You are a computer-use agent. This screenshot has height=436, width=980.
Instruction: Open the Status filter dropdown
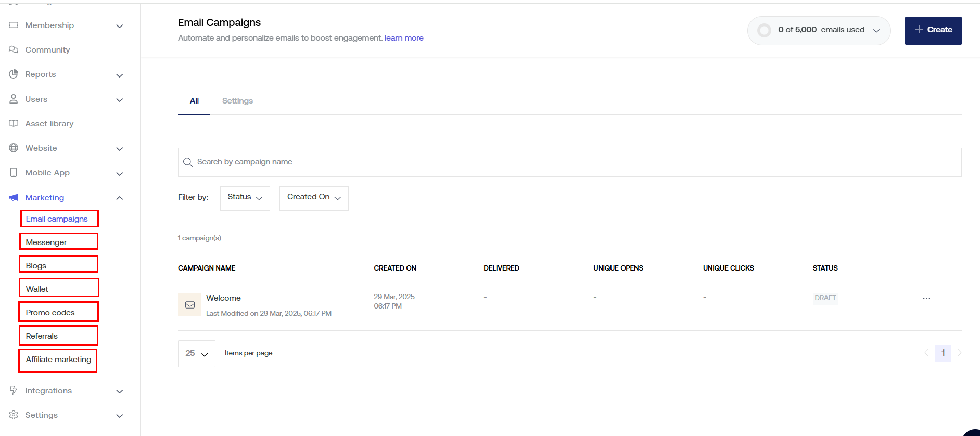coord(245,198)
